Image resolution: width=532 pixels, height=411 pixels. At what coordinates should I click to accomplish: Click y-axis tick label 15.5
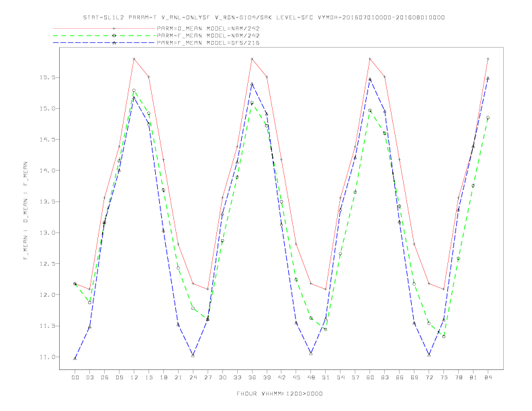tap(47, 77)
